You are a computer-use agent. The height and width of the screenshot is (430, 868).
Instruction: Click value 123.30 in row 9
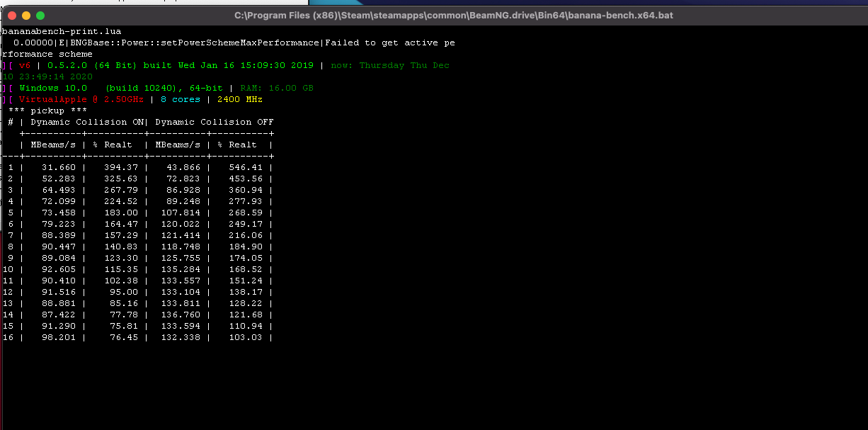[x=121, y=258]
